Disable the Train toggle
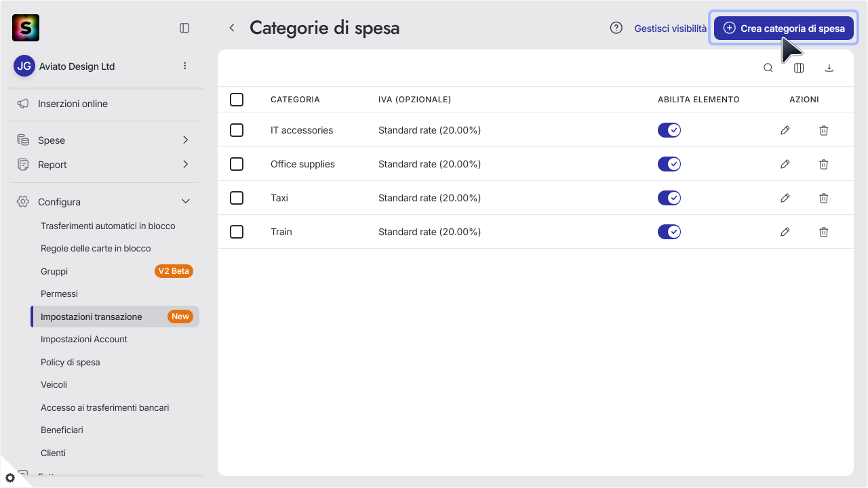The image size is (868, 488). [x=669, y=232]
